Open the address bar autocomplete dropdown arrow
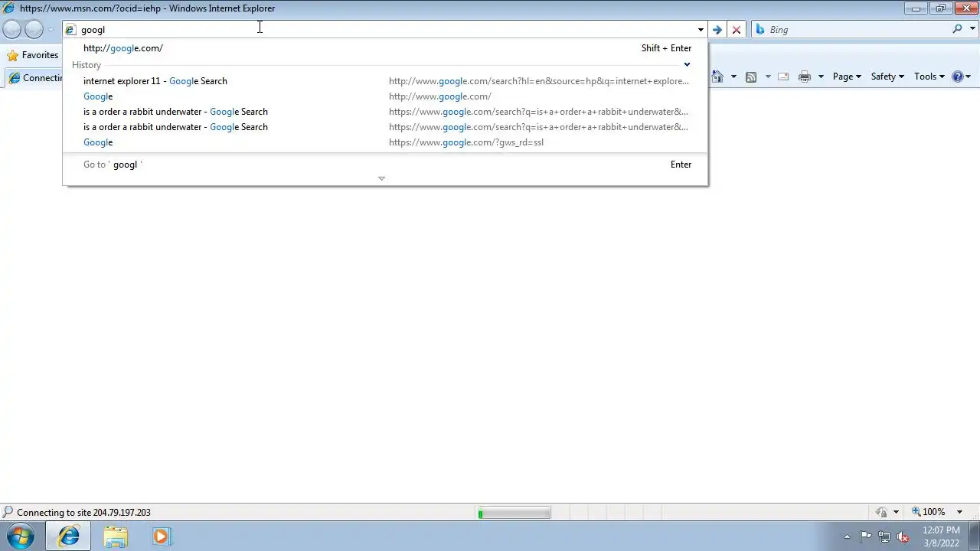980x551 pixels. [x=700, y=30]
